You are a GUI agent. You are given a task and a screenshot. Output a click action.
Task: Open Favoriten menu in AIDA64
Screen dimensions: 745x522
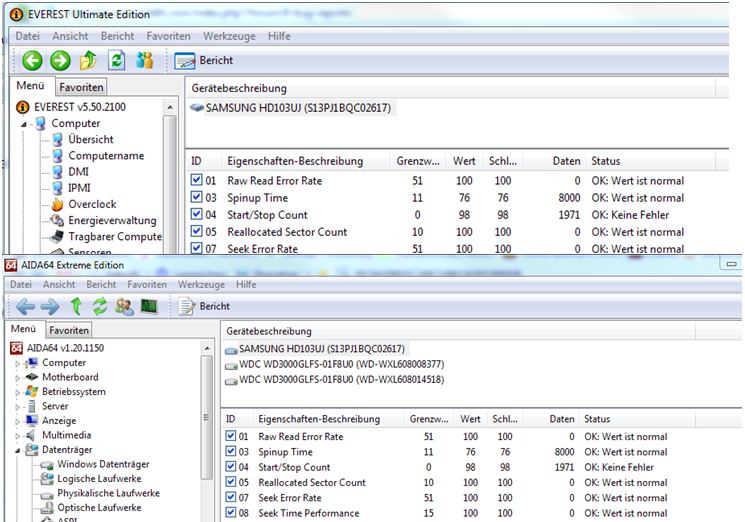point(147,285)
